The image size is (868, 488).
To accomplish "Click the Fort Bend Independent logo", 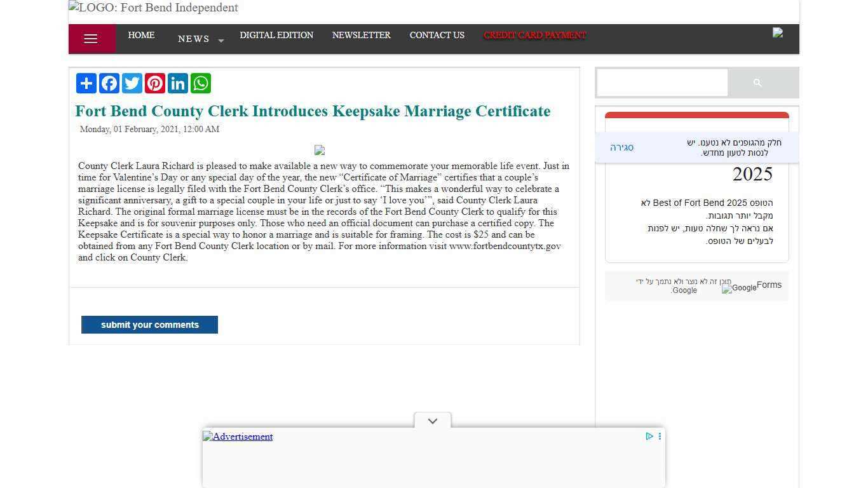I will tap(153, 8).
